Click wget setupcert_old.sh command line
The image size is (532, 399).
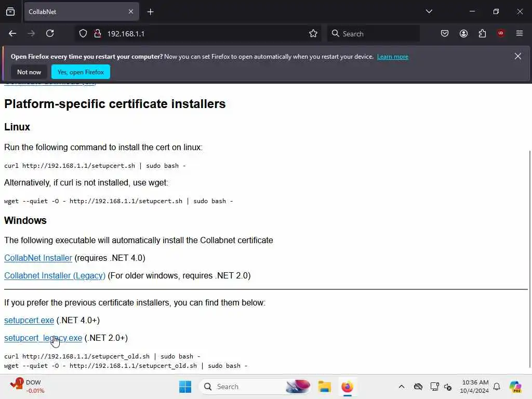[x=126, y=366]
